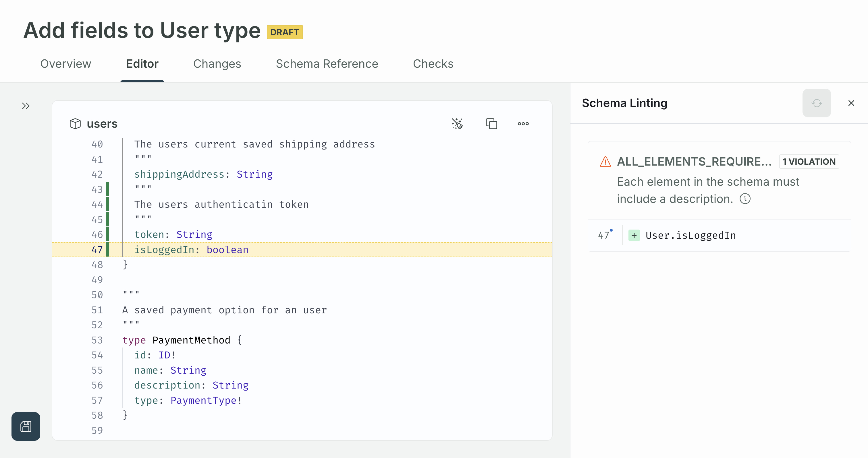The image size is (868, 458).
Task: Click line number 47 in lint panel
Action: pyautogui.click(x=604, y=235)
